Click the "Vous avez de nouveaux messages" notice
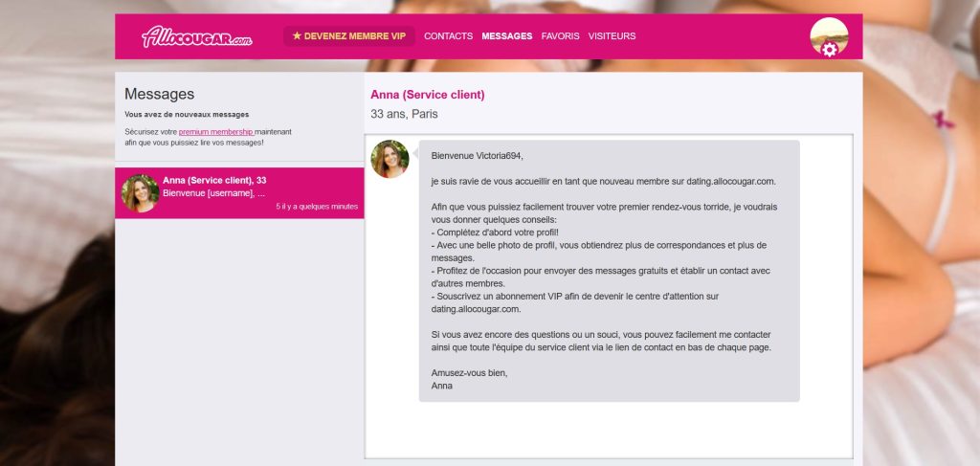Image resolution: width=980 pixels, height=466 pixels. (x=186, y=114)
